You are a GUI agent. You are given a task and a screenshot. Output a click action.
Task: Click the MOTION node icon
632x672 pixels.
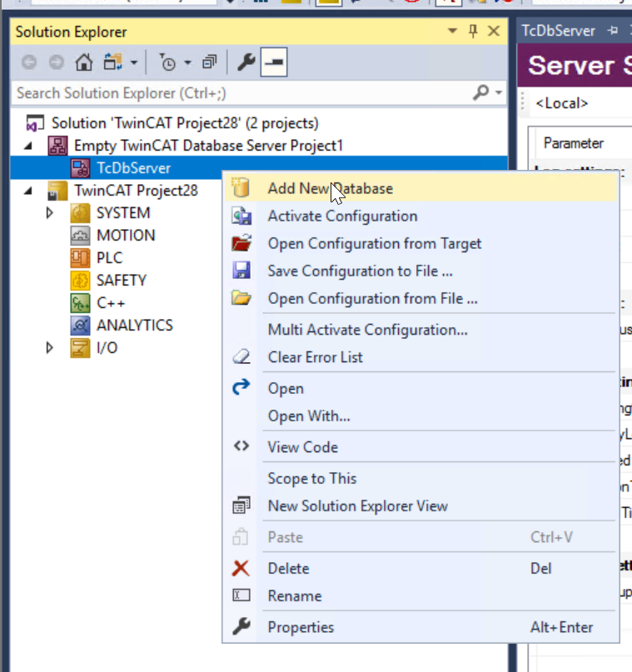[80, 236]
